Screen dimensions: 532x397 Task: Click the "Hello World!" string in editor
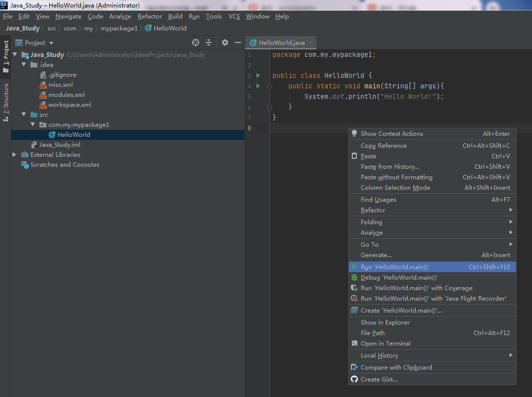point(408,96)
